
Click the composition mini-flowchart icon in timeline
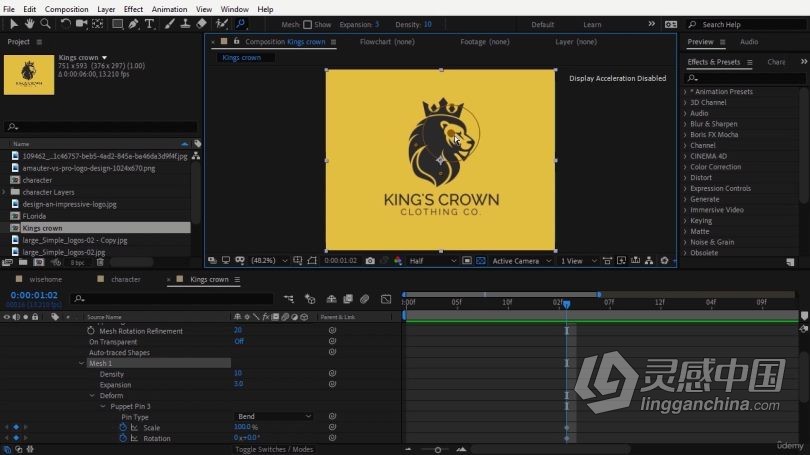coord(289,299)
